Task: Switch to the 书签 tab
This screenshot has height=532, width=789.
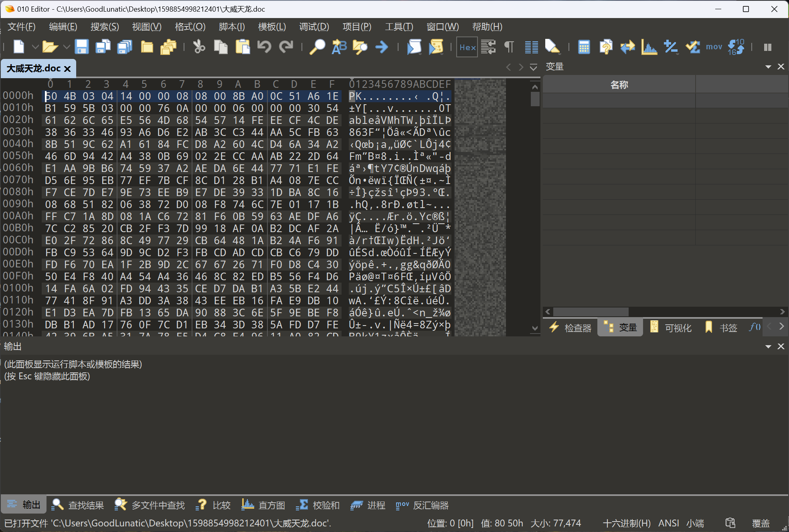Action: (722, 328)
